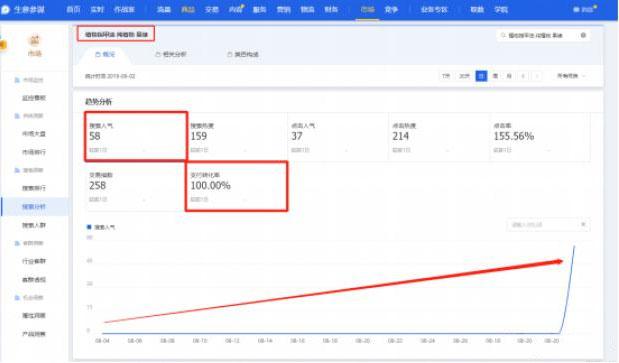The height and width of the screenshot is (363, 619).
Task: Open the keyword comparison dropdown above chart
Action: point(548,225)
